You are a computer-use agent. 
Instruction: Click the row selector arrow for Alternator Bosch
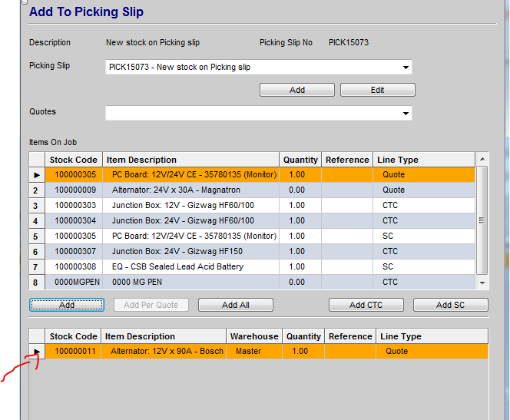[x=37, y=351]
